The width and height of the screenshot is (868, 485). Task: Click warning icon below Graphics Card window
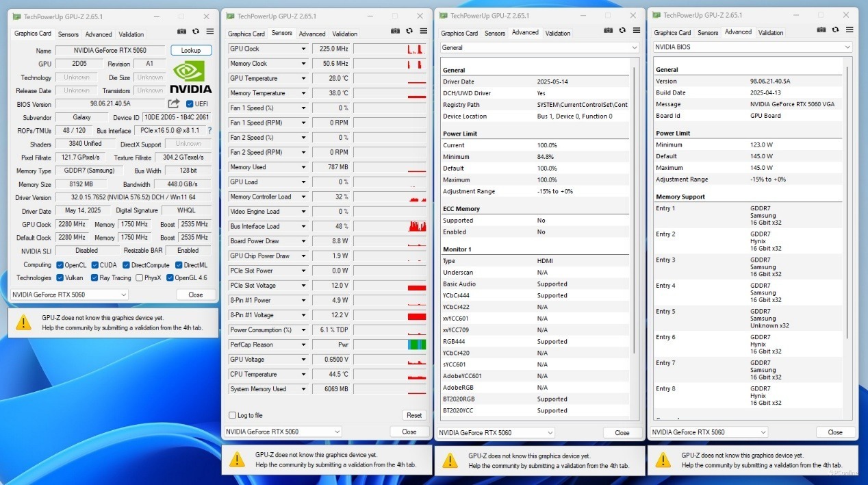23,322
